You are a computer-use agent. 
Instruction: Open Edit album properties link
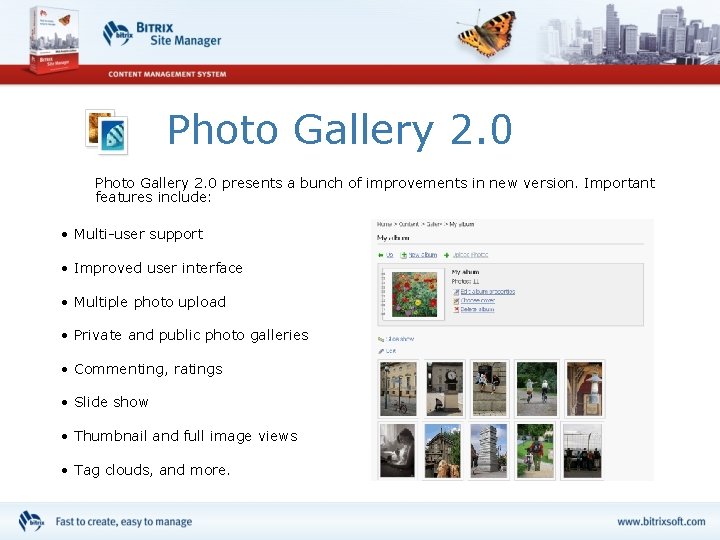tap(488, 292)
